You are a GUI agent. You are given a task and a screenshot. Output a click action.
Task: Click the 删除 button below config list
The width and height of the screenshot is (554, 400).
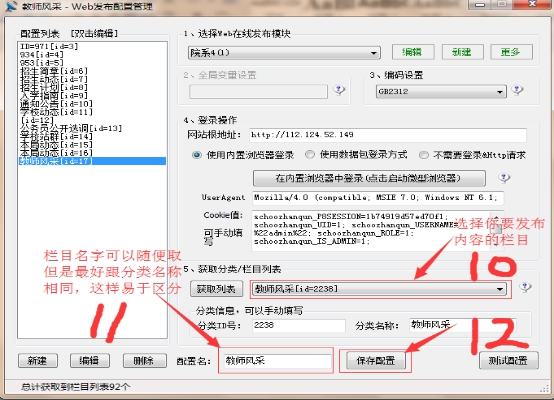[x=144, y=361]
